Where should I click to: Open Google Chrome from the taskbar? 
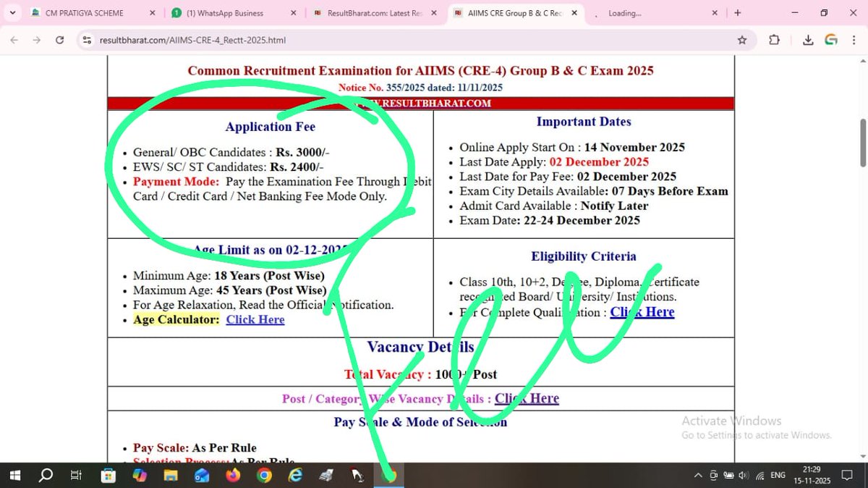coord(264,475)
